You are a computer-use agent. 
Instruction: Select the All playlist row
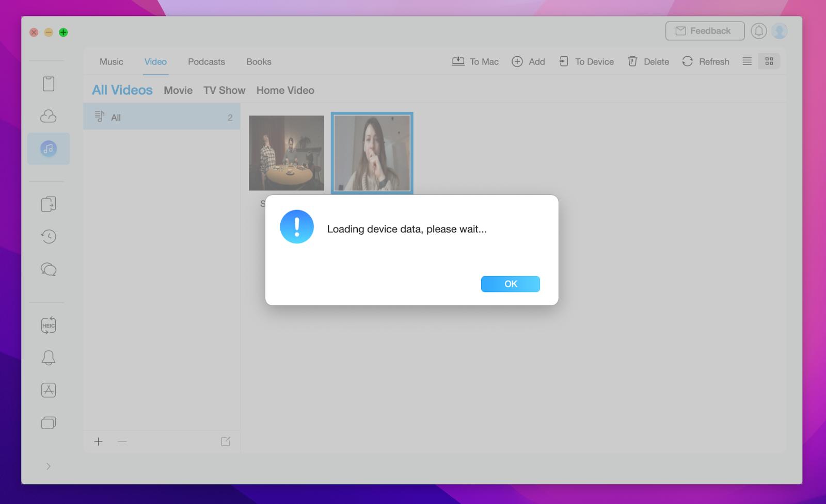point(162,118)
